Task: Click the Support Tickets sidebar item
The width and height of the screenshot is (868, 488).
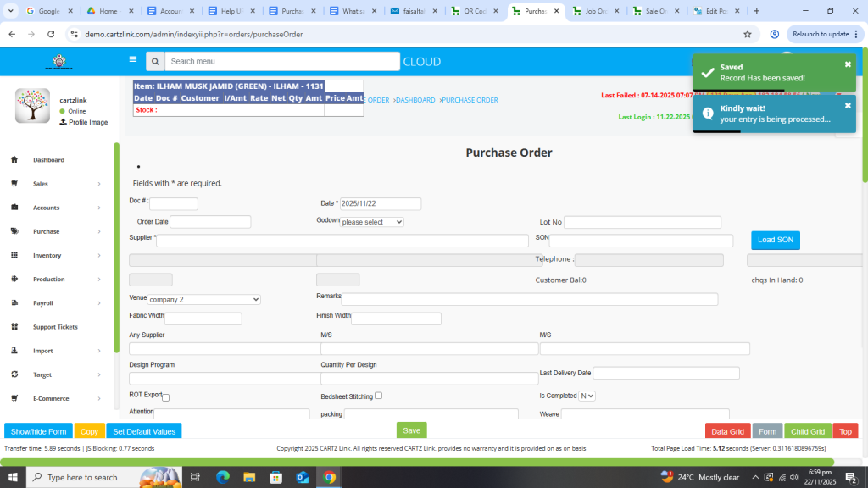Action: 55,327
